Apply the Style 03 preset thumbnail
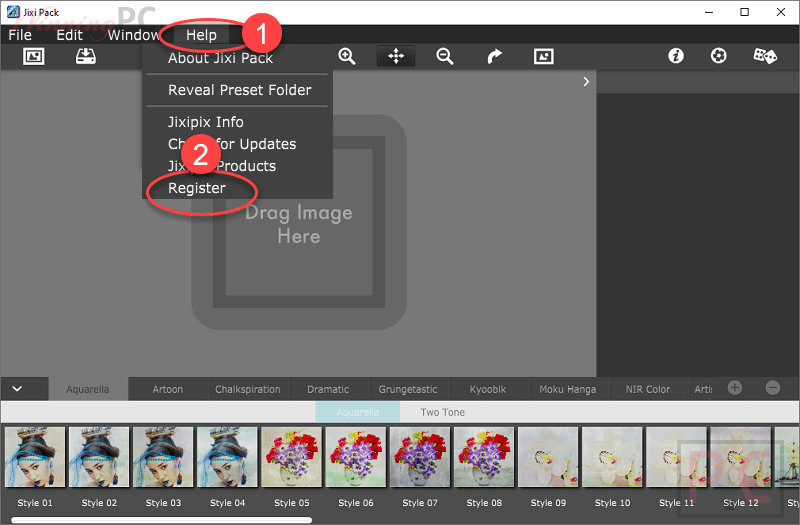 click(163, 457)
